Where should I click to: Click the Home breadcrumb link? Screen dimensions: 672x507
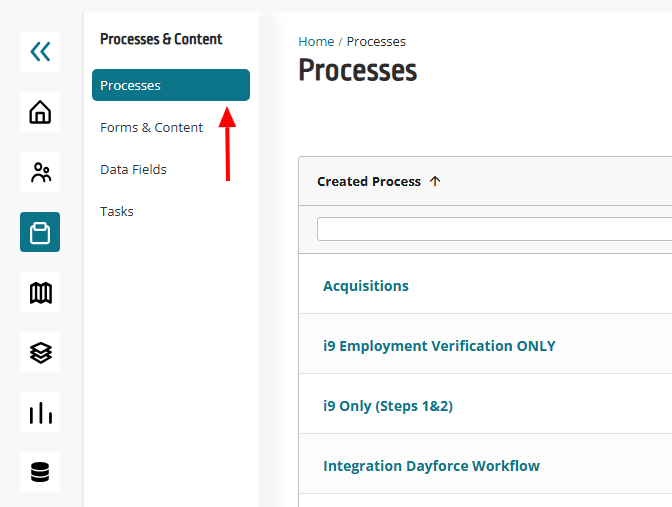click(x=316, y=41)
